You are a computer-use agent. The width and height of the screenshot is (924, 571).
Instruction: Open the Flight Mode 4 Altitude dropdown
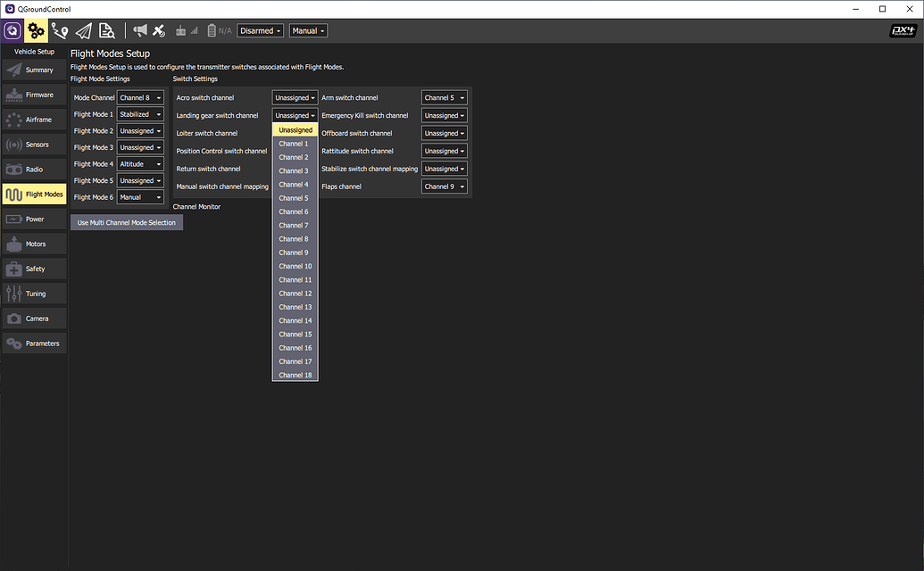tap(141, 164)
